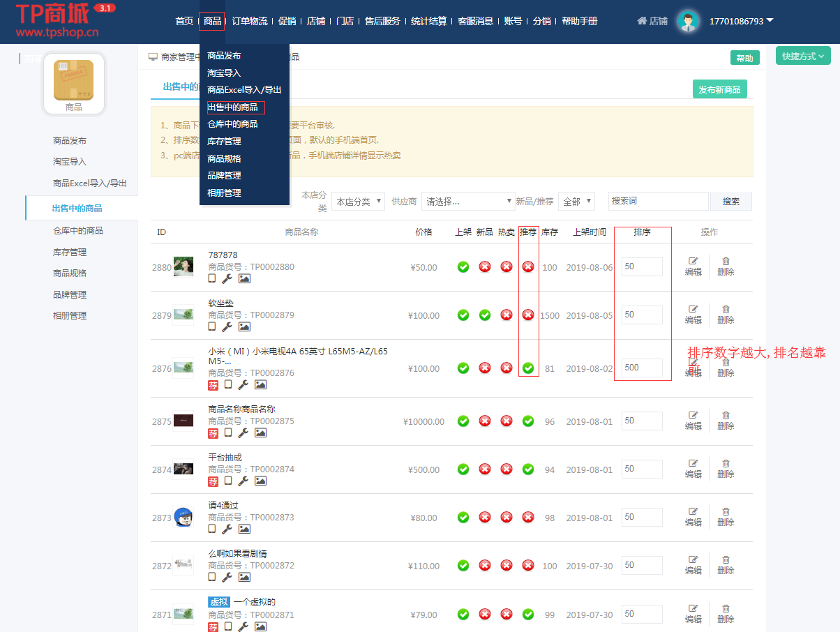Click the 商品 box icon in sidebar
840x632 pixels.
point(74,80)
